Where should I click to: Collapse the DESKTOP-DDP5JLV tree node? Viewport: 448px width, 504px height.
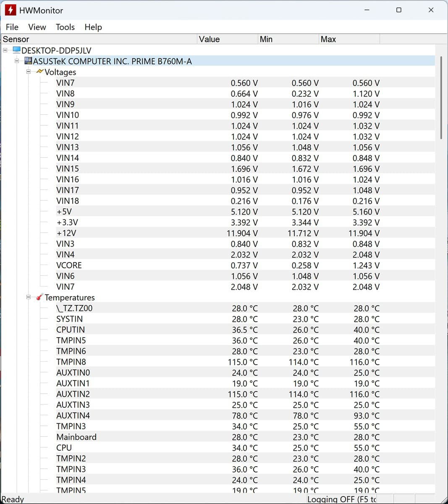[x=5, y=50]
